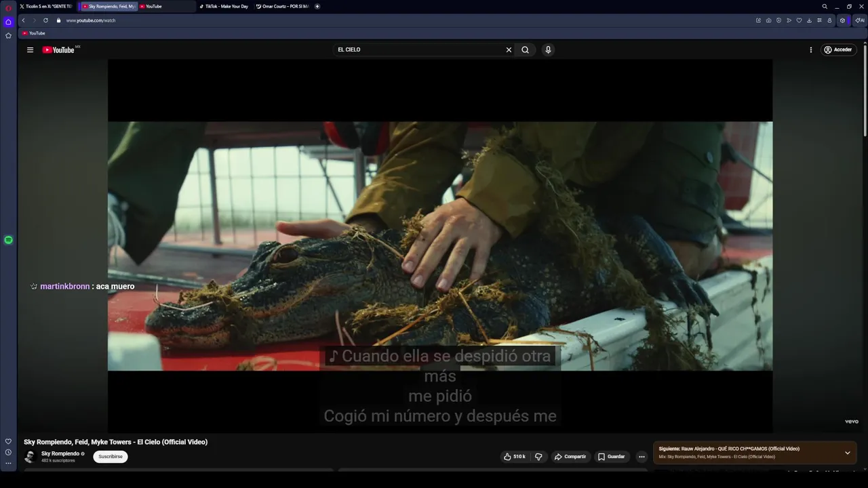Switch to Omar Courtz tab
This screenshot has height=488, width=868.
pos(282,7)
